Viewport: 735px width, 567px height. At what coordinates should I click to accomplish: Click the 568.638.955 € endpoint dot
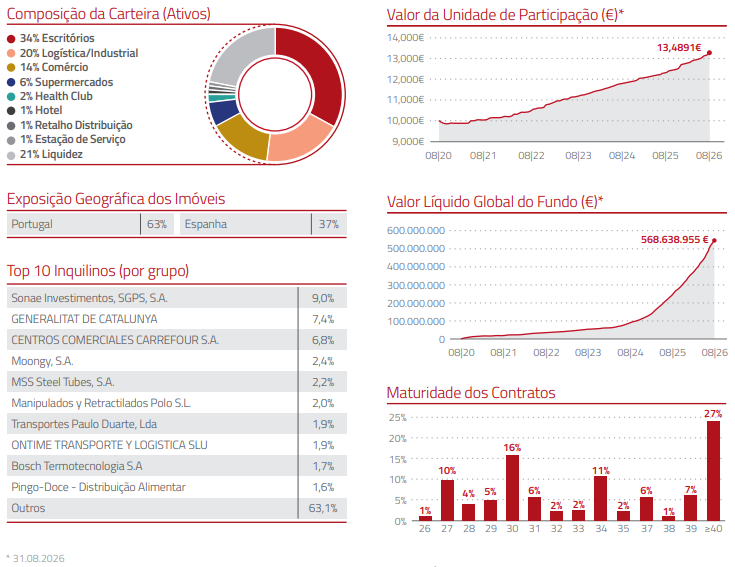point(714,241)
